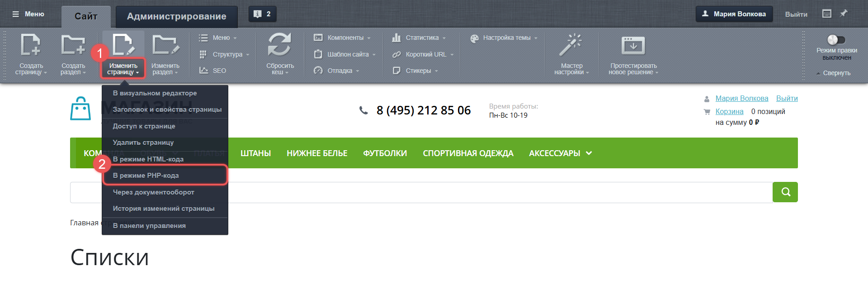Open the СПОРТИВНАЯ ОДЕЖДА category
868x295 pixels.
(468, 153)
